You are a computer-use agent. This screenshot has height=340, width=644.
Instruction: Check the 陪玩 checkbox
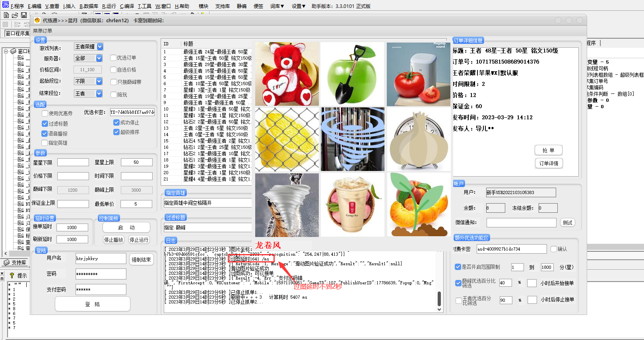113,95
